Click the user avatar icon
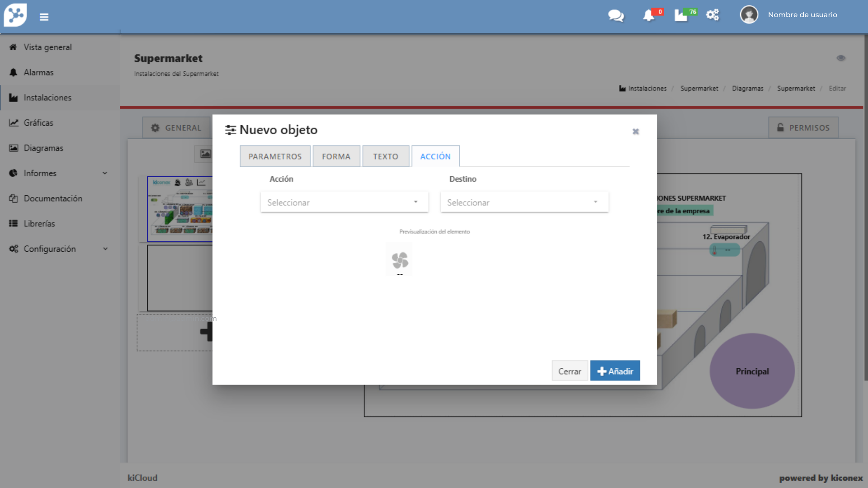 point(749,15)
